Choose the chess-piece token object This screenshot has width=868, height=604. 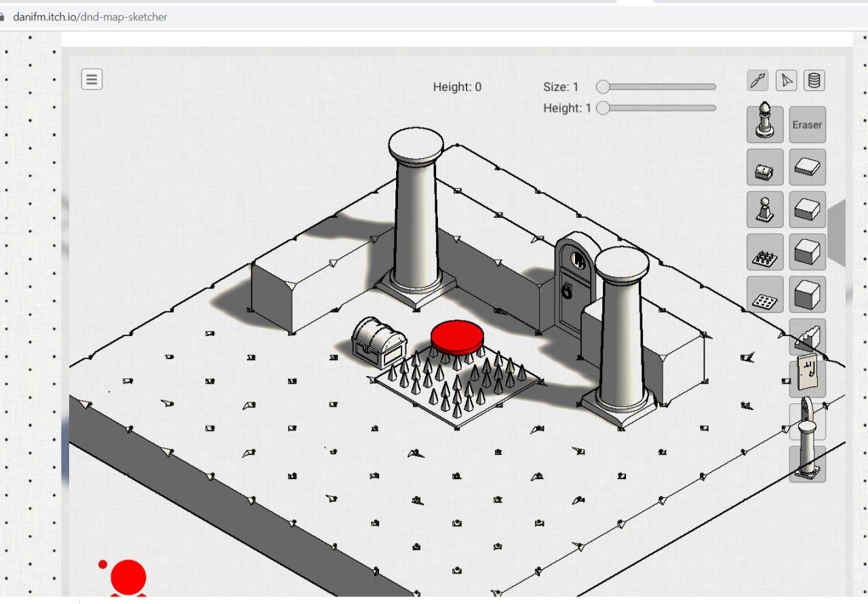[765, 124]
